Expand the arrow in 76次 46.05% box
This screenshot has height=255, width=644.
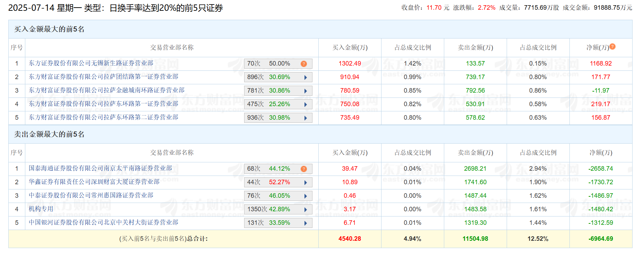[x=306, y=196]
